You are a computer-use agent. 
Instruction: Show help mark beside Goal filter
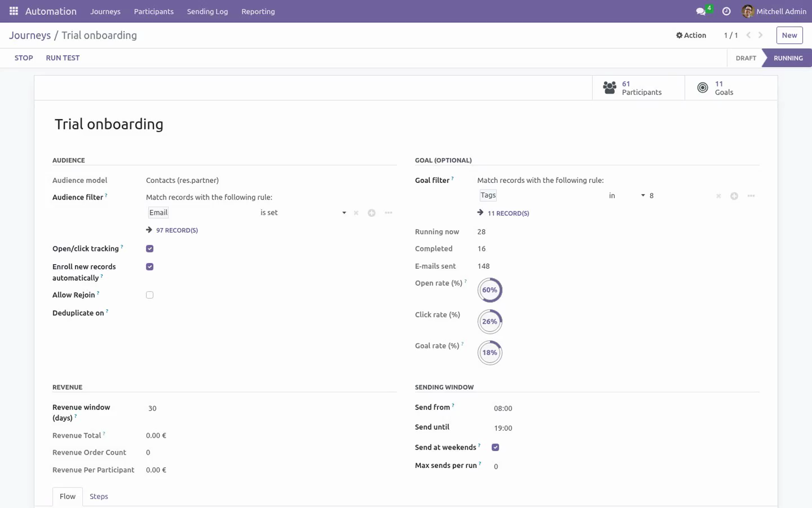tap(452, 178)
